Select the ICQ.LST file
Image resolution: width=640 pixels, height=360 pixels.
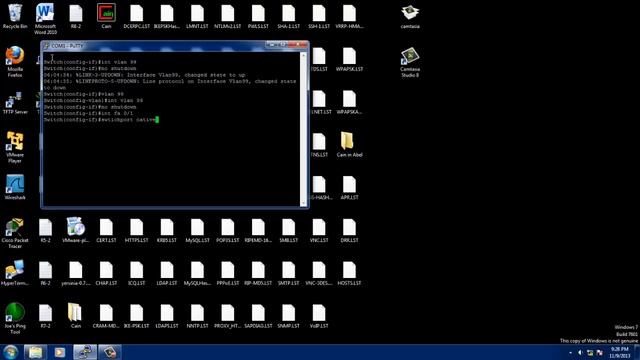pos(136,273)
